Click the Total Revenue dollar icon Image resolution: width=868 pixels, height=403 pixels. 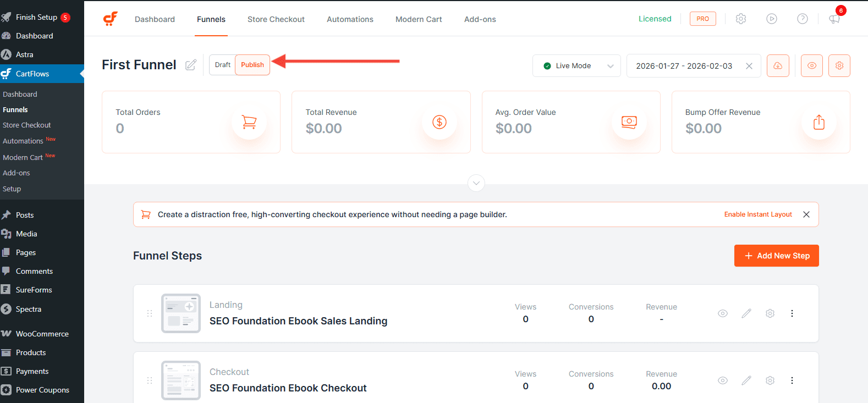[440, 122]
